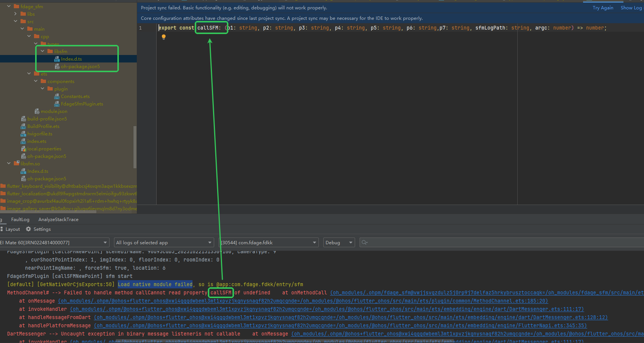
Task: Click the Show Log link
Action: 631,7
